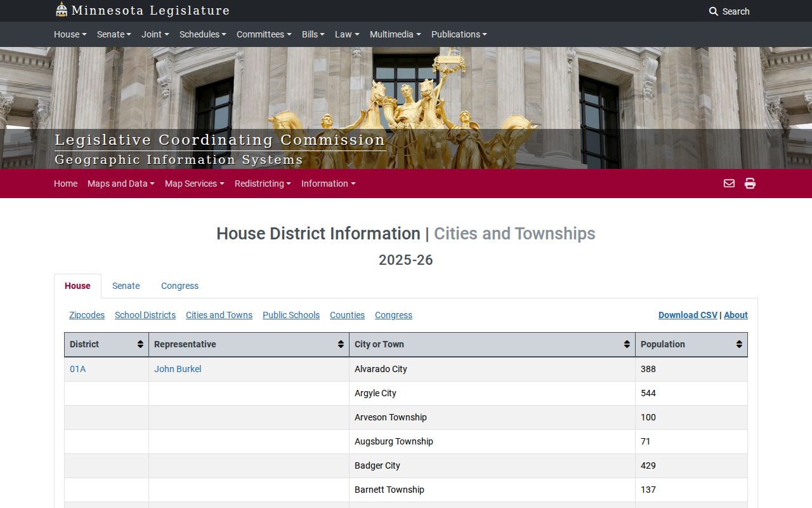The width and height of the screenshot is (812, 508).
Task: Click the Legislative Coordinating Commission banner title
Action: pos(219,140)
